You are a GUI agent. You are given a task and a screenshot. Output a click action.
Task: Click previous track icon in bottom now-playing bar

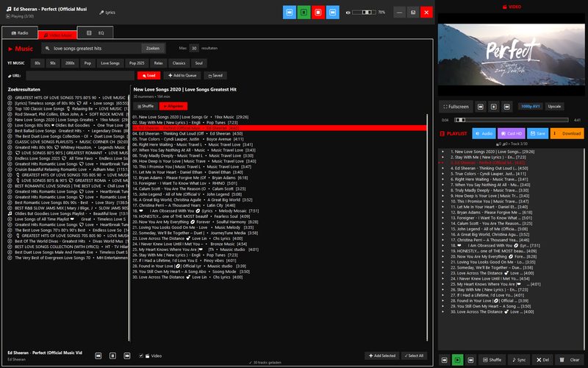click(x=98, y=355)
